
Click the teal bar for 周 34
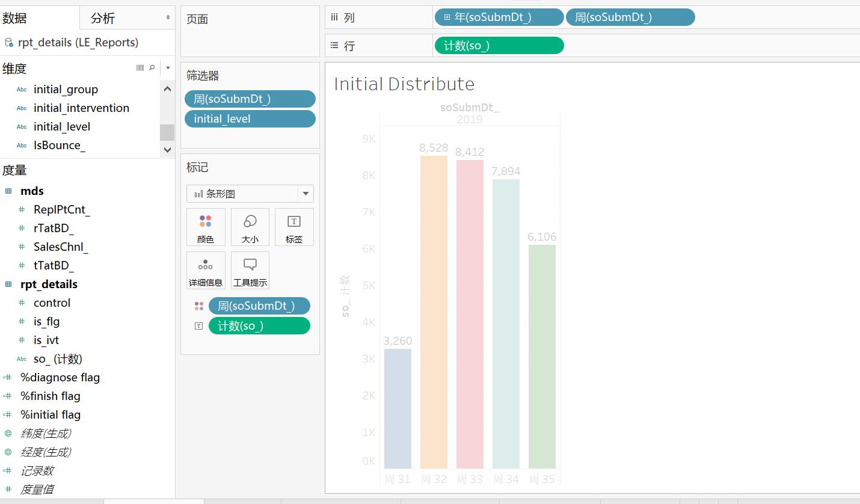pyautogui.click(x=506, y=324)
